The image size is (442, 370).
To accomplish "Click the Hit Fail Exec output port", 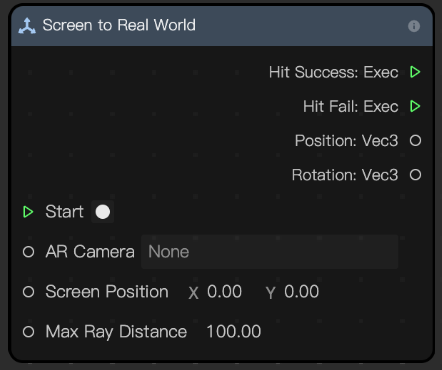I will pos(415,106).
